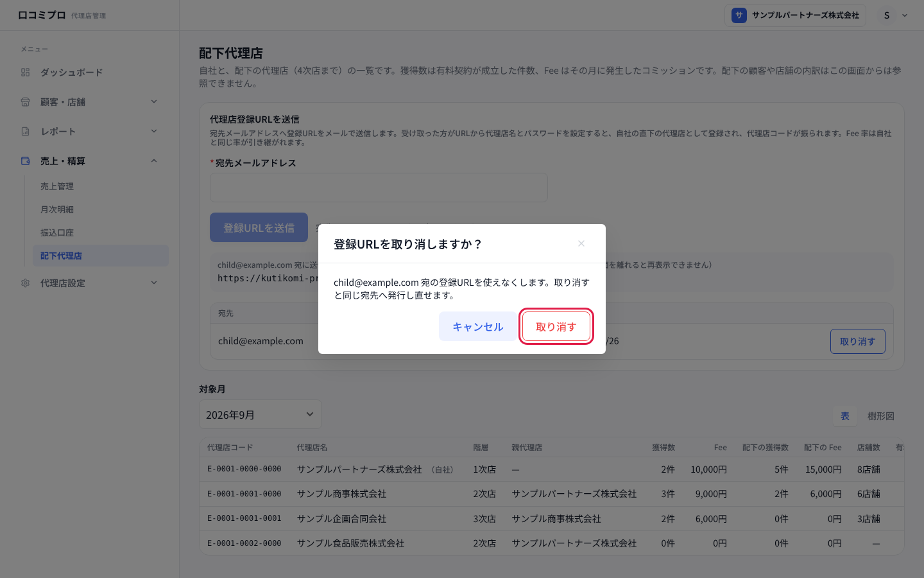Click the 配下の獲得数 column header
924x578 pixels.
coord(766,448)
